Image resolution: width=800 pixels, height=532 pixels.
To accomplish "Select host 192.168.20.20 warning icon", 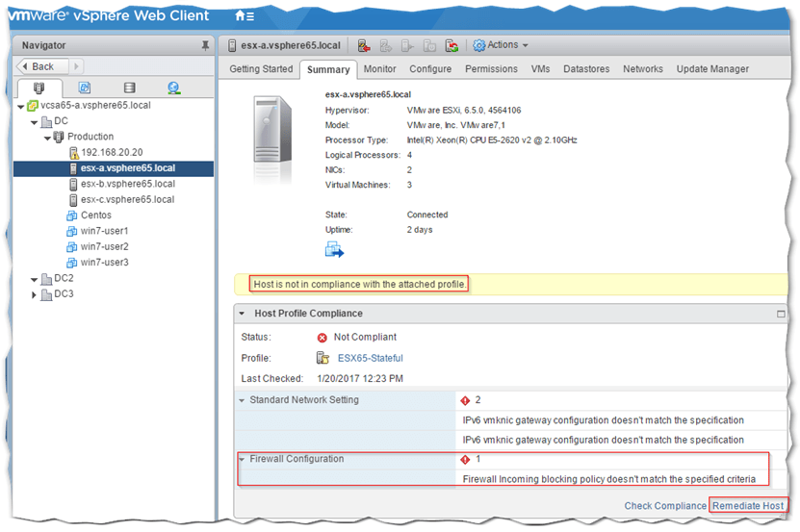I will (73, 153).
